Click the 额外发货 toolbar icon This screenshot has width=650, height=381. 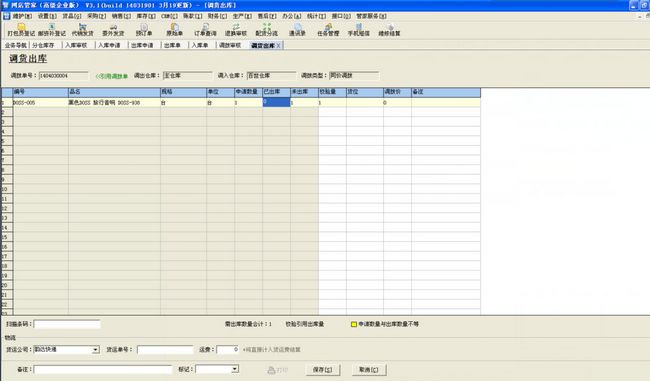pos(113,29)
